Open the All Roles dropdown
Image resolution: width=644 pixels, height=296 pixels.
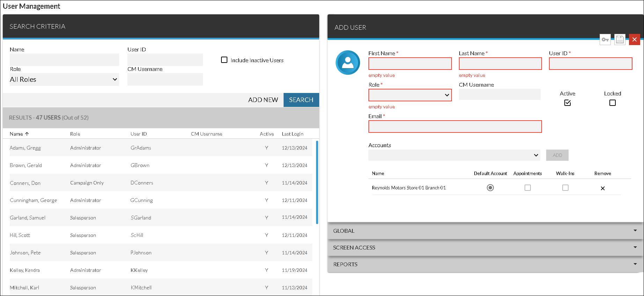point(64,80)
